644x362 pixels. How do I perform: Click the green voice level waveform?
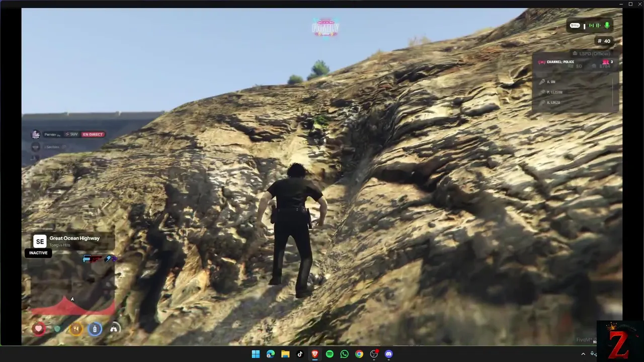coord(594,26)
